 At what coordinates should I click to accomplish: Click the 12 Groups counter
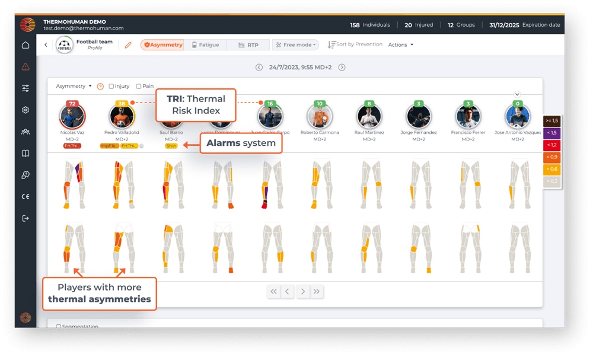coord(461,25)
